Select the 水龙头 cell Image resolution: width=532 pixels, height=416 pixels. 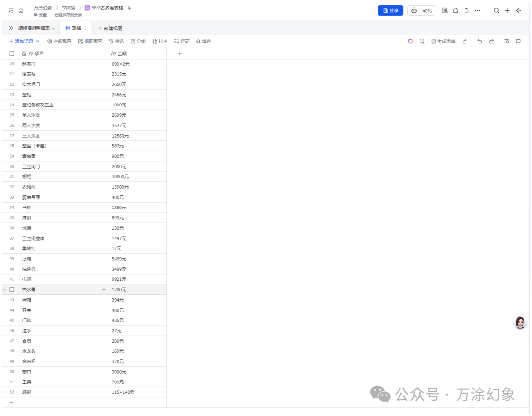pyautogui.click(x=64, y=351)
